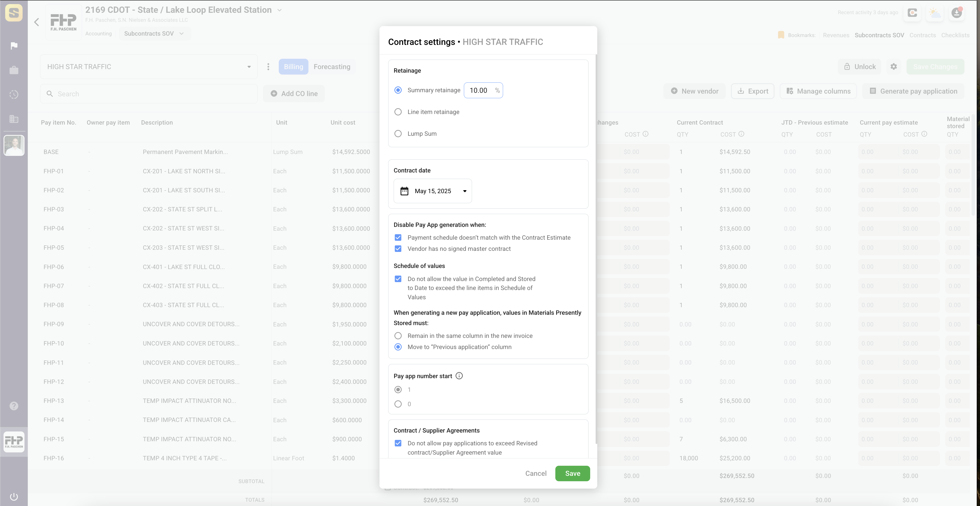This screenshot has width=980, height=506.
Task: Toggle Payment schedule doesn't match checkbox
Action: [398, 237]
